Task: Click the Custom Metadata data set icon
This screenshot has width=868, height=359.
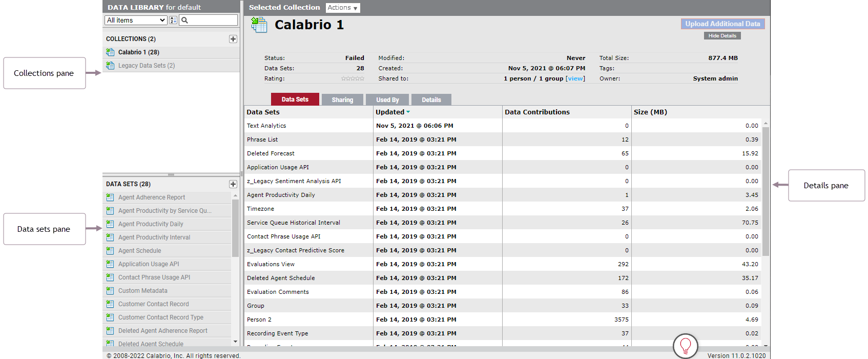Action: [x=110, y=291]
